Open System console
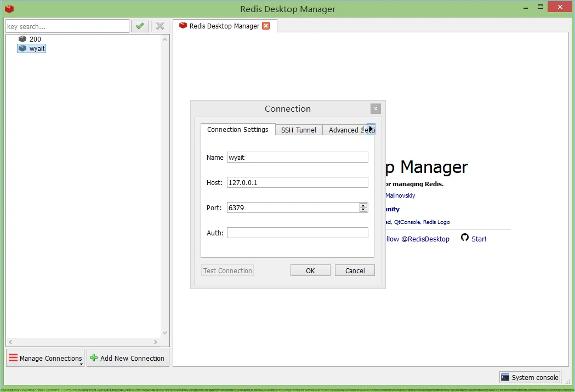The width and height of the screenshot is (575, 392). click(530, 377)
